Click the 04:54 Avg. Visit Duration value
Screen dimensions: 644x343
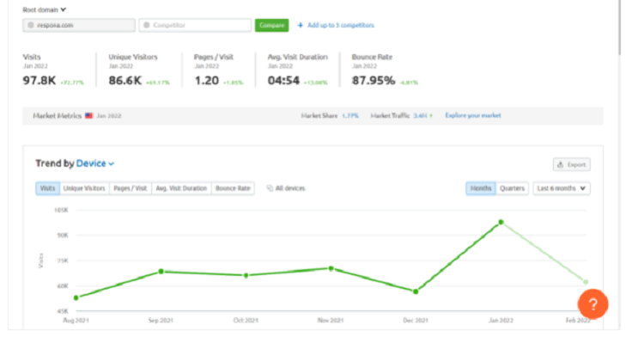point(283,80)
